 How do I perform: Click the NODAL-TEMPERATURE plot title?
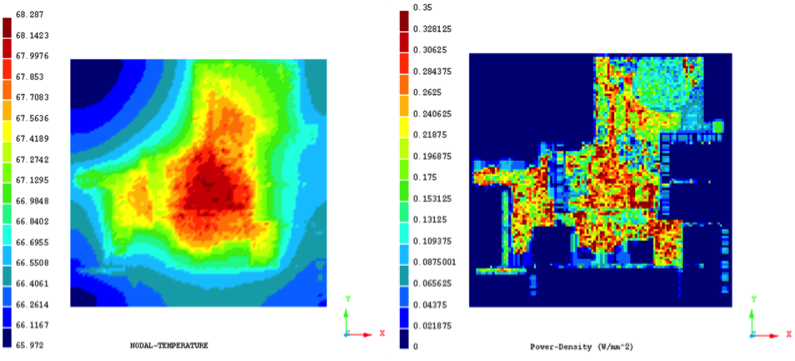(x=169, y=346)
